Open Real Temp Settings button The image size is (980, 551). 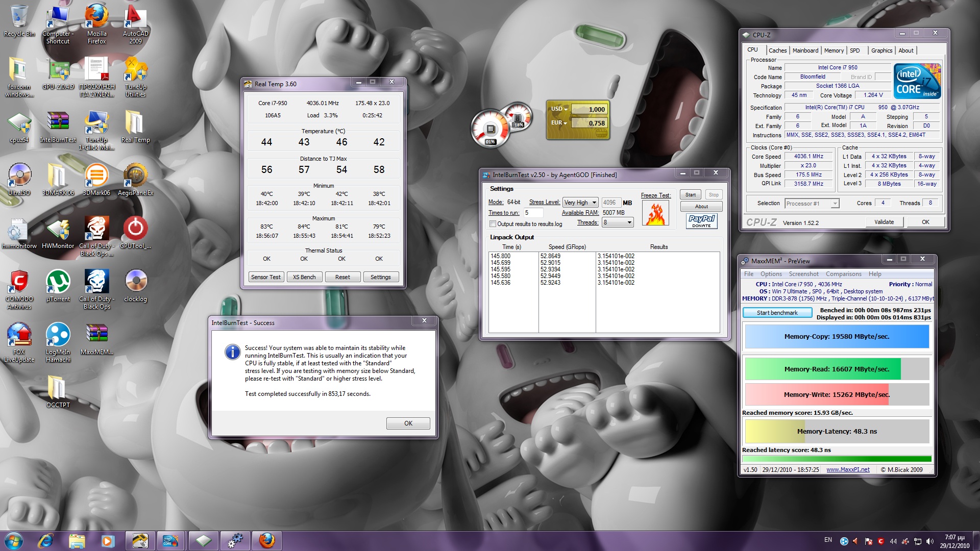(380, 277)
